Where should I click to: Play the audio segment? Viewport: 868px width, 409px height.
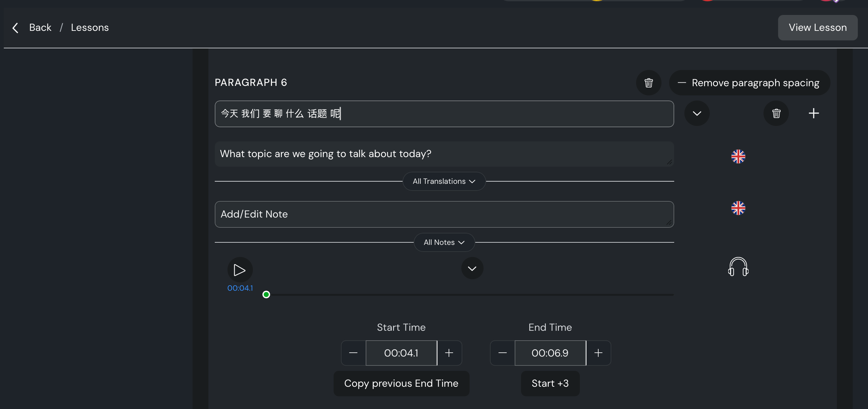tap(240, 270)
